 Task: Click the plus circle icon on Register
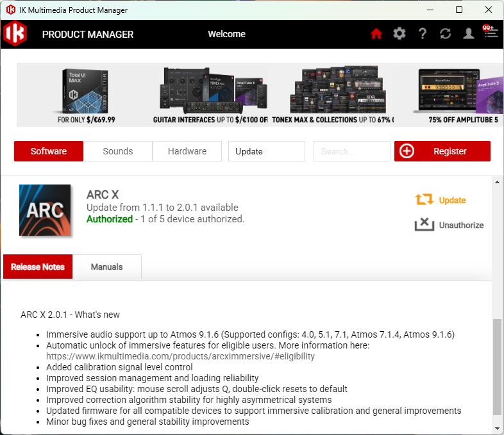(x=407, y=151)
